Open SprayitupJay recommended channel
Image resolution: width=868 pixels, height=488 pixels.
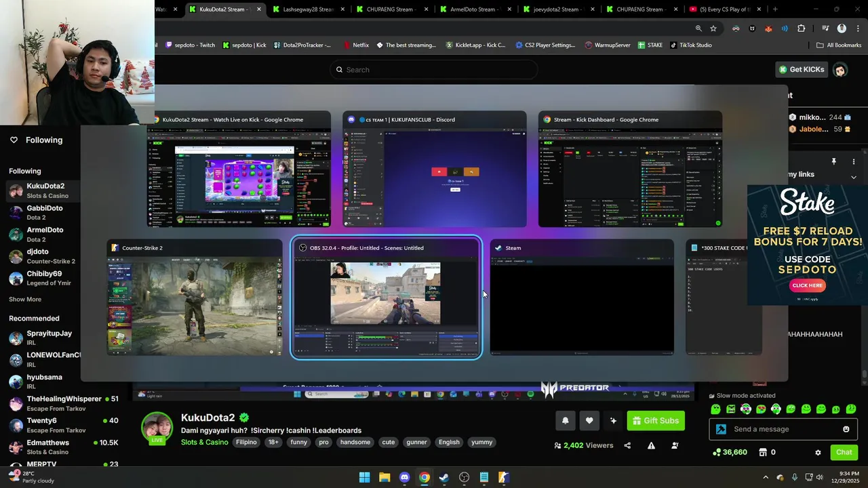[x=40, y=338]
